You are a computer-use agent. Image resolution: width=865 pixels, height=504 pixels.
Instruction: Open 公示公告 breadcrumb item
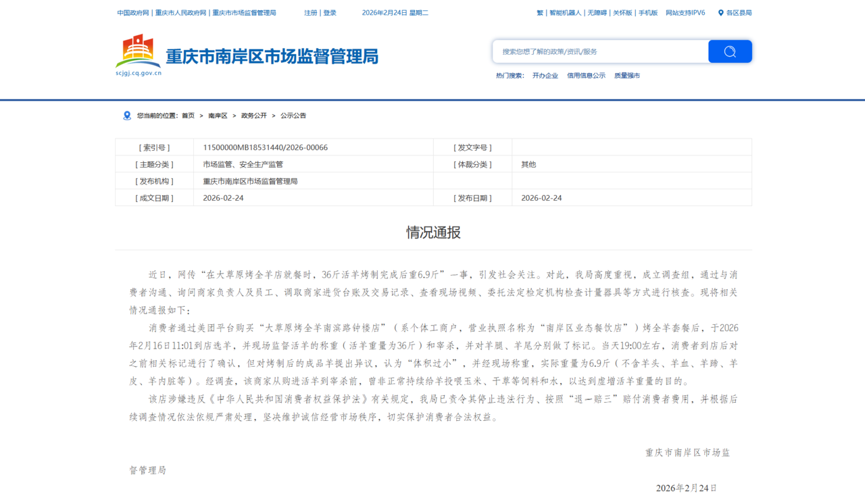[x=293, y=116]
